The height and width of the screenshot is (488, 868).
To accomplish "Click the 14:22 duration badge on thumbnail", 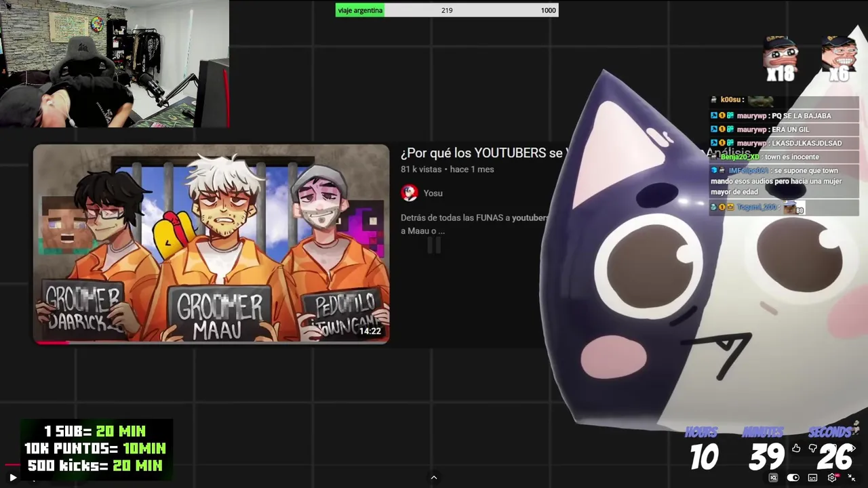I will pos(370,331).
